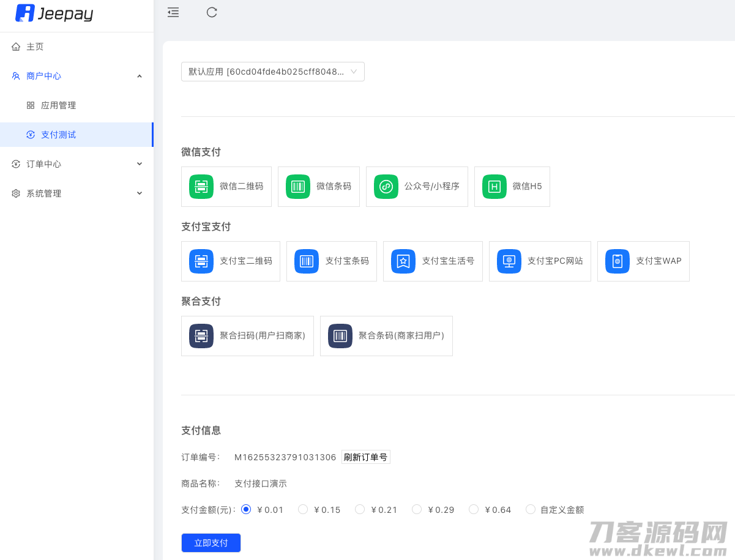This screenshot has height=560, width=735.
Task: Select the 公众号/小程序 payment icon
Action: [x=386, y=187]
